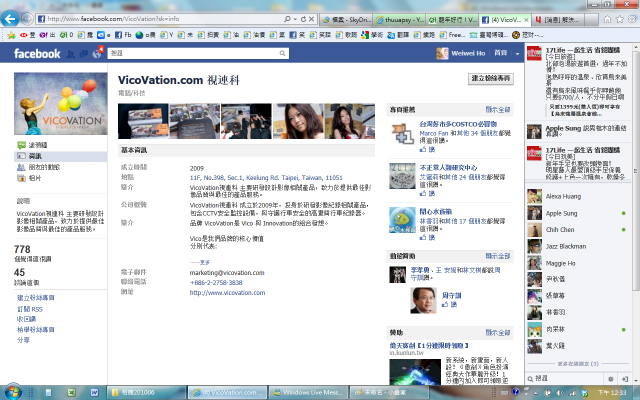The height and width of the screenshot is (400, 640).
Task: Show all liked pages via 顯示全部
Action: coord(498,109)
